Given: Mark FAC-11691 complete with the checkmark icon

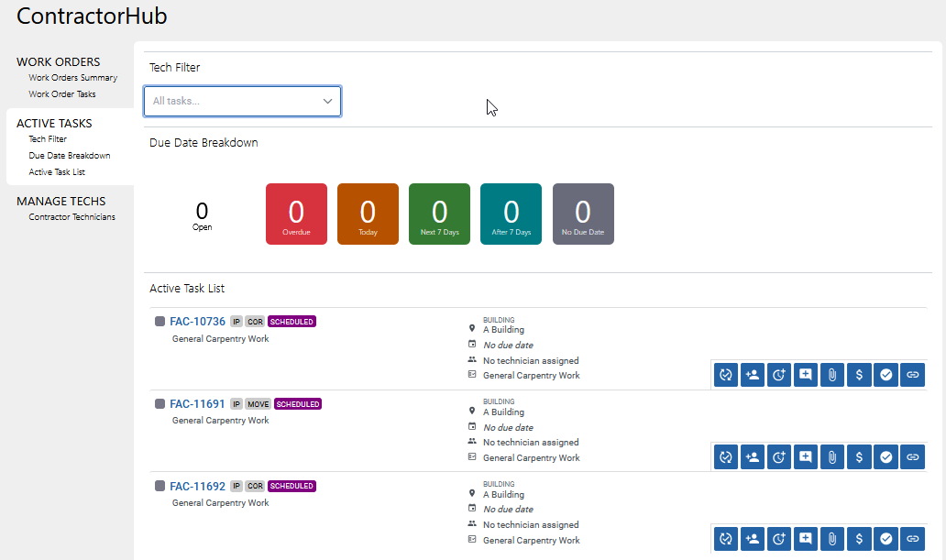Looking at the screenshot, I should tap(885, 456).
